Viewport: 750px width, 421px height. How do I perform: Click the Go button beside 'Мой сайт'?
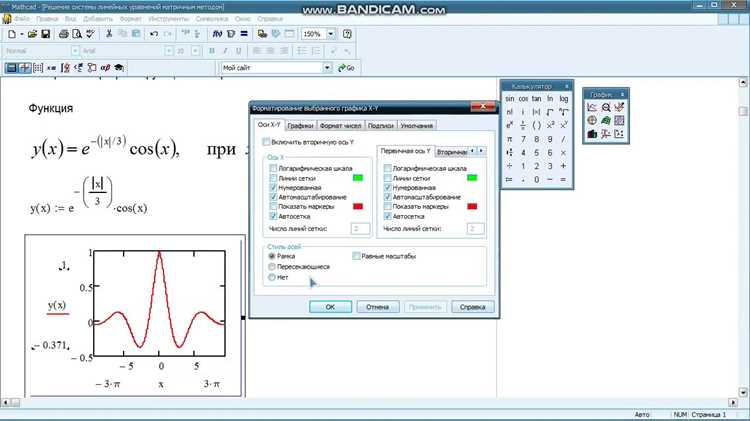(x=346, y=68)
